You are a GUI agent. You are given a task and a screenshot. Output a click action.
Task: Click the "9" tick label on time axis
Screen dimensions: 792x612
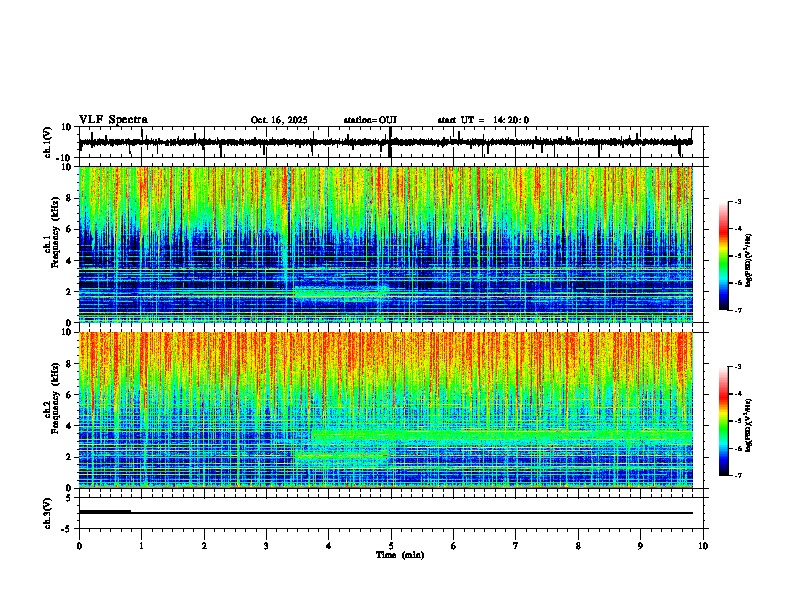(x=640, y=546)
